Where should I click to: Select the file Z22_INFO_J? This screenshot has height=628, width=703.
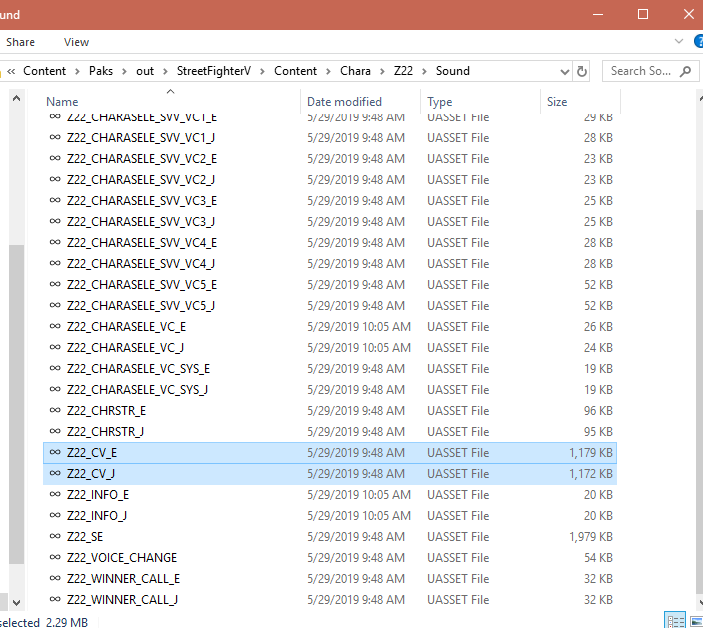(330, 515)
